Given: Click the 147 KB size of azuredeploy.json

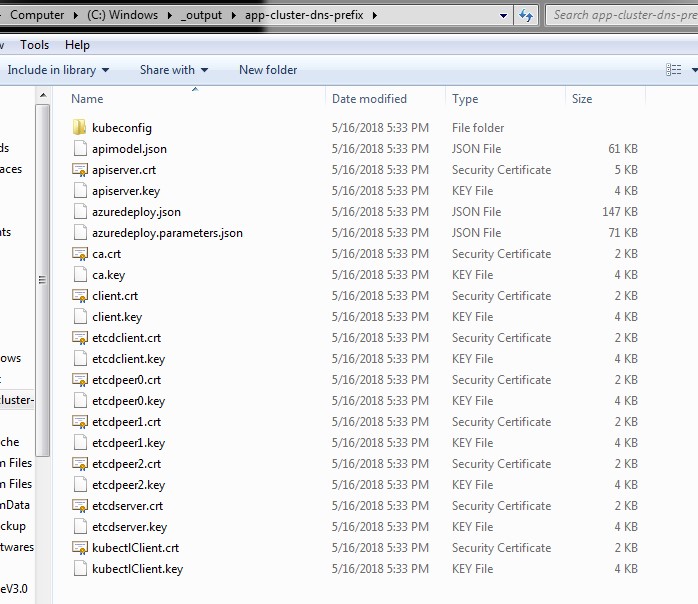Looking at the screenshot, I should coord(620,211).
